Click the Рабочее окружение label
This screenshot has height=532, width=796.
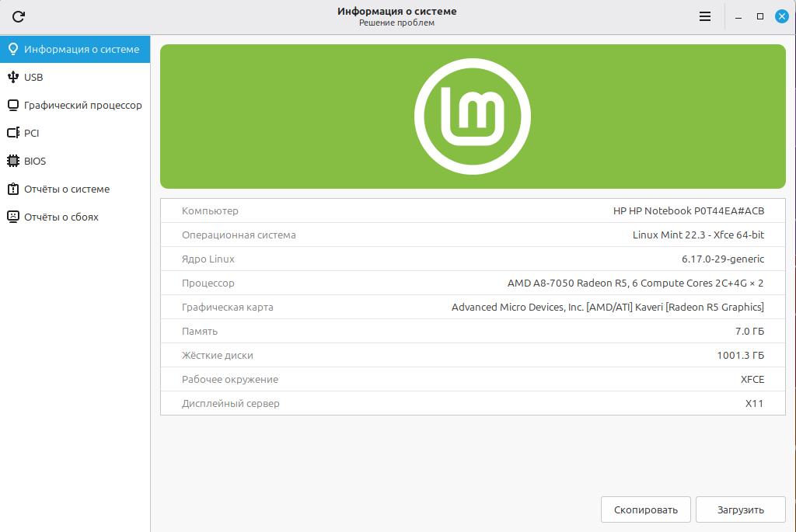click(x=230, y=379)
